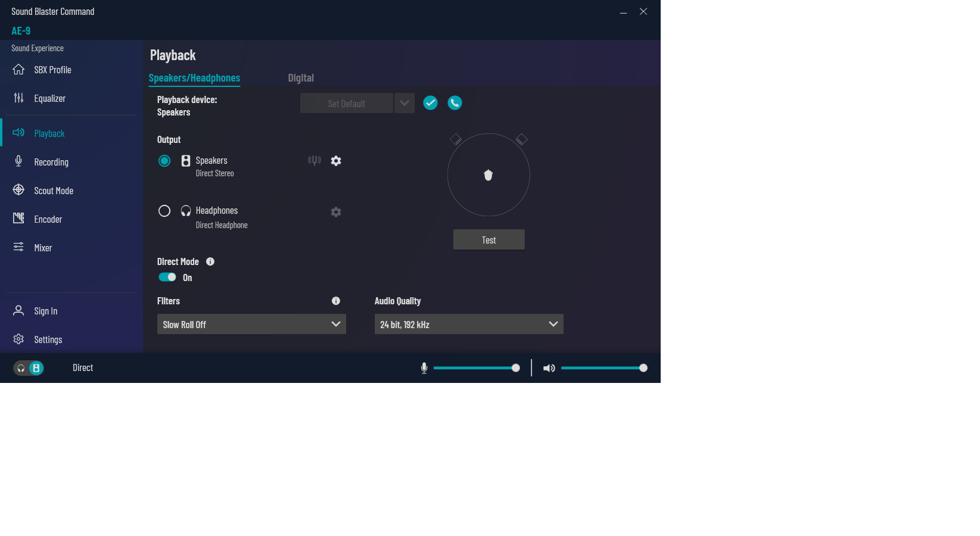Toggle Direct Mode switch off
The height and width of the screenshot is (536, 980).
167,277
